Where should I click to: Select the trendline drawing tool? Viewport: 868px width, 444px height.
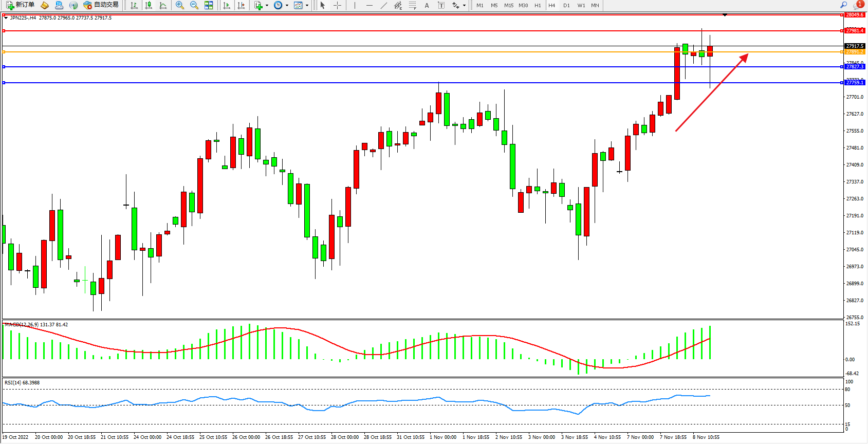tap(383, 5)
